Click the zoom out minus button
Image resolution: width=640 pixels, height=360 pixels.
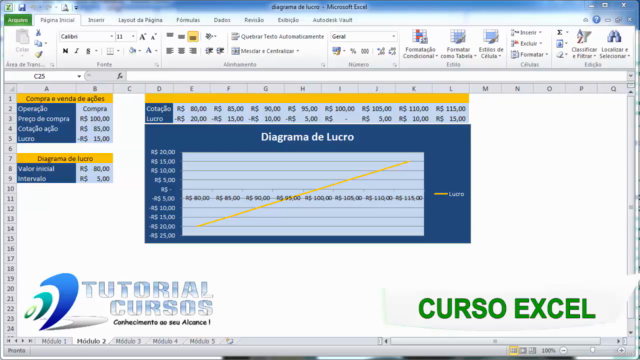tap(564, 351)
